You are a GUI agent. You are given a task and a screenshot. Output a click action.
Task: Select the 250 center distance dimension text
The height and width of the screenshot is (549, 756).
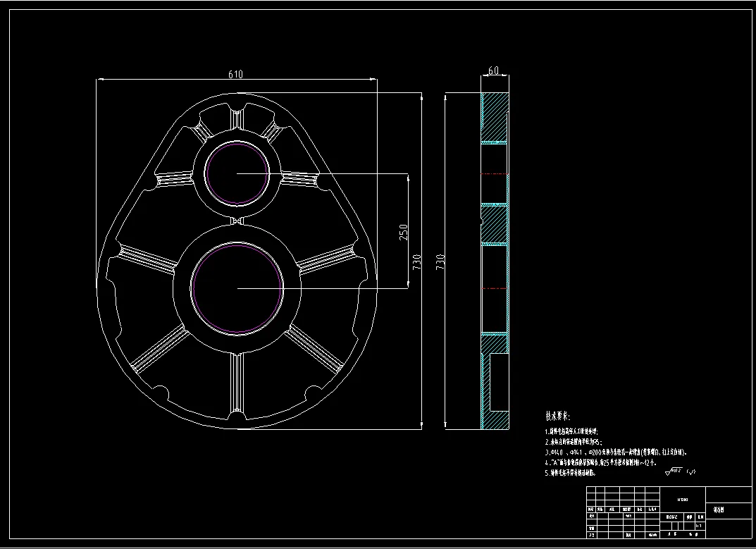pyautogui.click(x=404, y=232)
